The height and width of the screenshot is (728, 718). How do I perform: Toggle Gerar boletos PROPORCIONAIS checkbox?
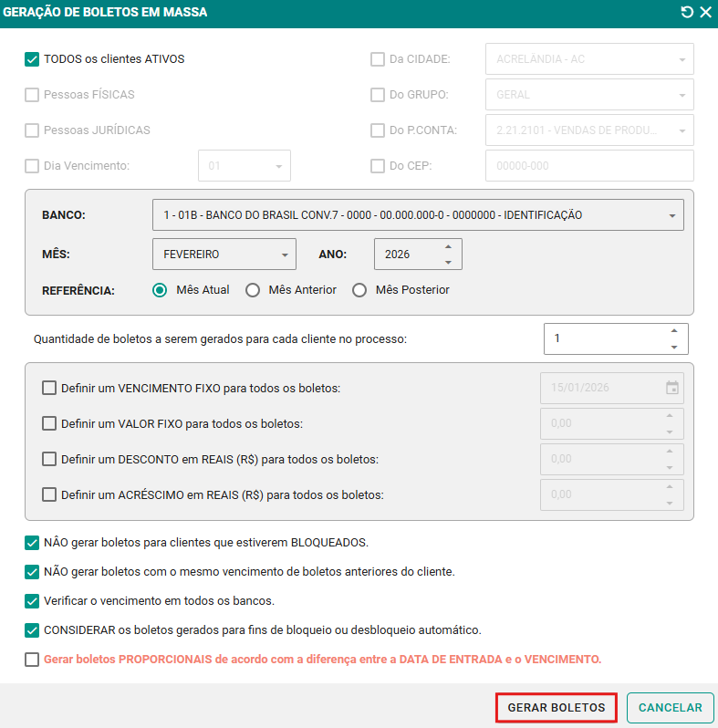32,659
